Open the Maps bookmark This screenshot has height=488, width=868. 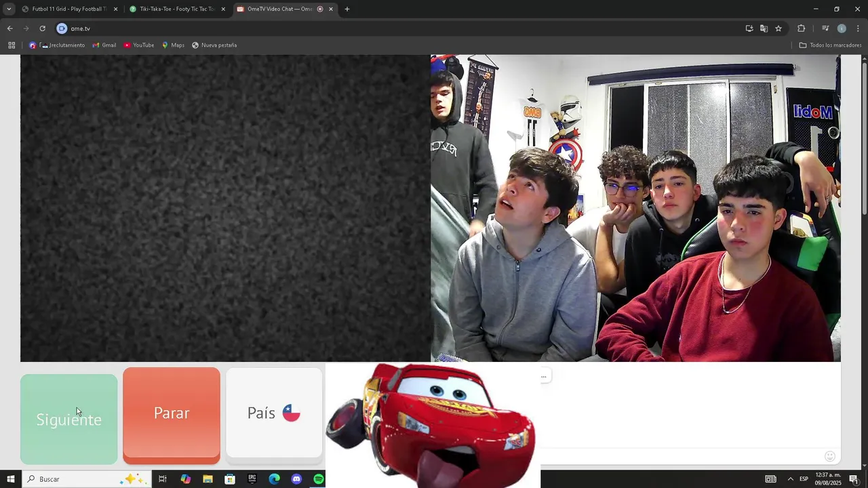(173, 45)
